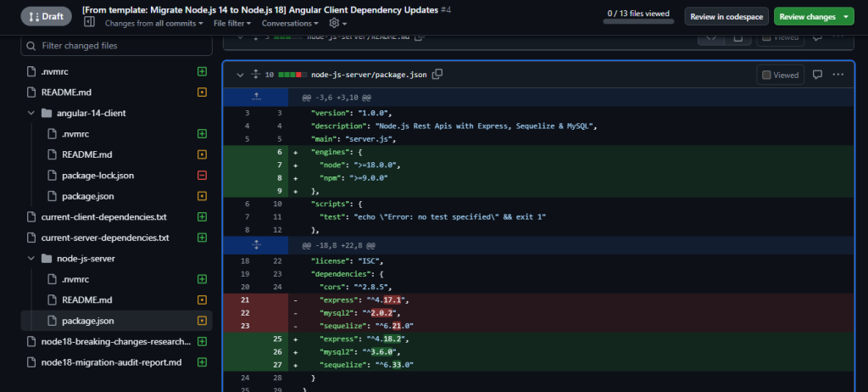The width and height of the screenshot is (868, 392).
Task: Collapse the package.json diff with chevron
Action: pyautogui.click(x=239, y=75)
